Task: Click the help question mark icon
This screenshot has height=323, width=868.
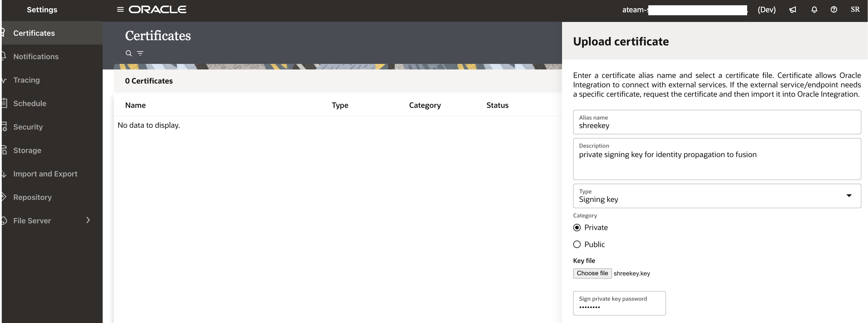Action: 834,9
